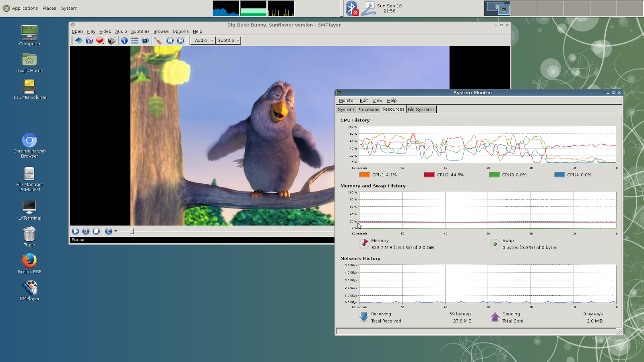Select the Resources tab
This screenshot has height=362, width=644.
point(394,109)
